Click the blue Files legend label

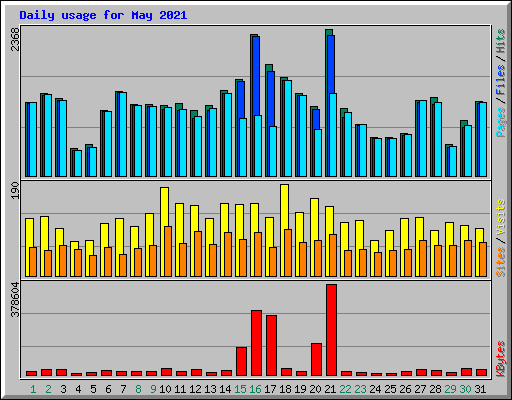click(x=500, y=80)
